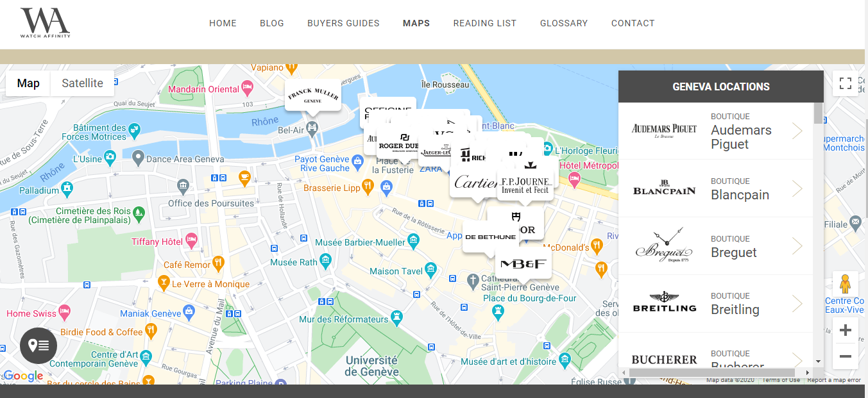Click the Mur des Réformateurs pin
Image resolution: width=868 pixels, height=398 pixels.
pyautogui.click(x=397, y=319)
